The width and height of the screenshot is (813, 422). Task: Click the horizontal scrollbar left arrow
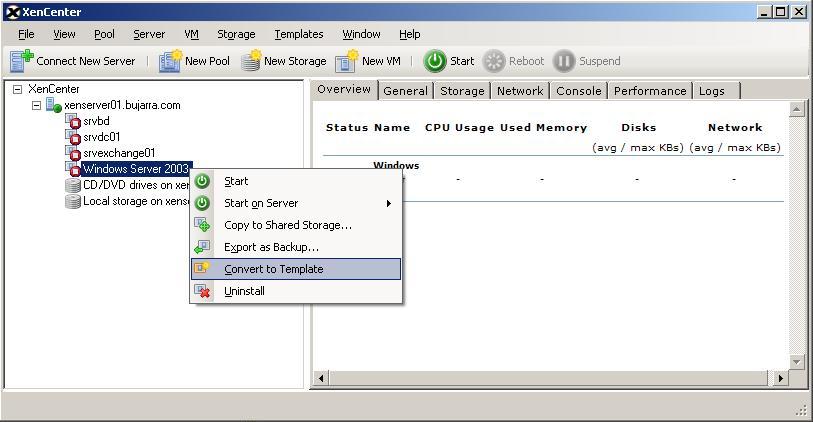click(321, 378)
